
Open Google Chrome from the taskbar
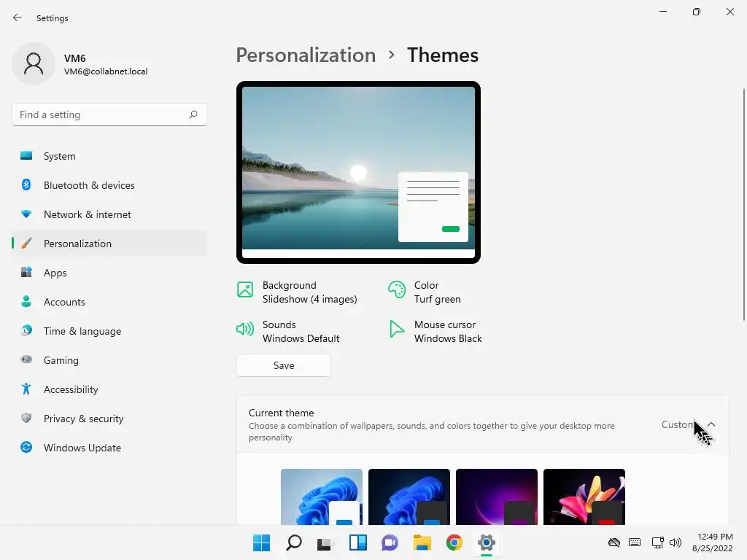pos(454,542)
